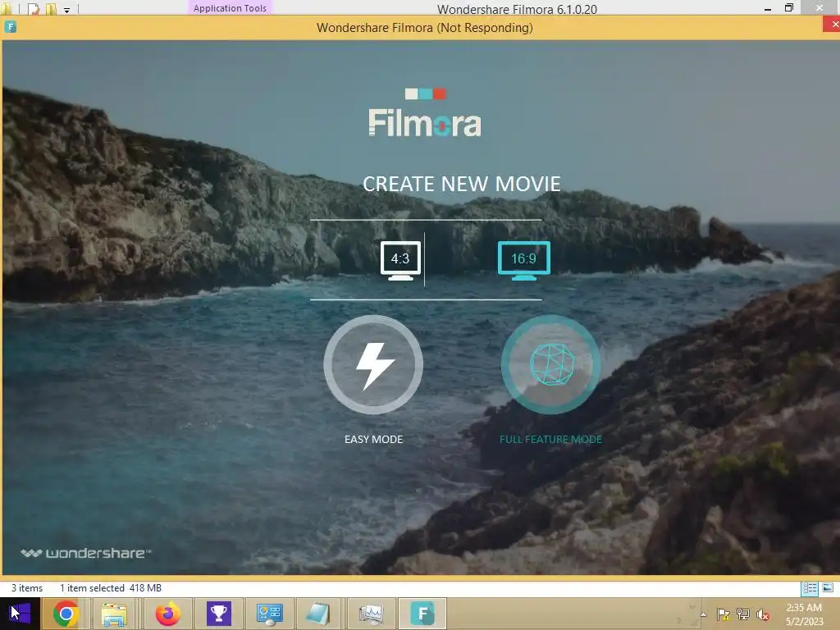The height and width of the screenshot is (630, 840).
Task: Open the Customize Quick Access Toolbar dropdown arrow
Action: click(67, 10)
